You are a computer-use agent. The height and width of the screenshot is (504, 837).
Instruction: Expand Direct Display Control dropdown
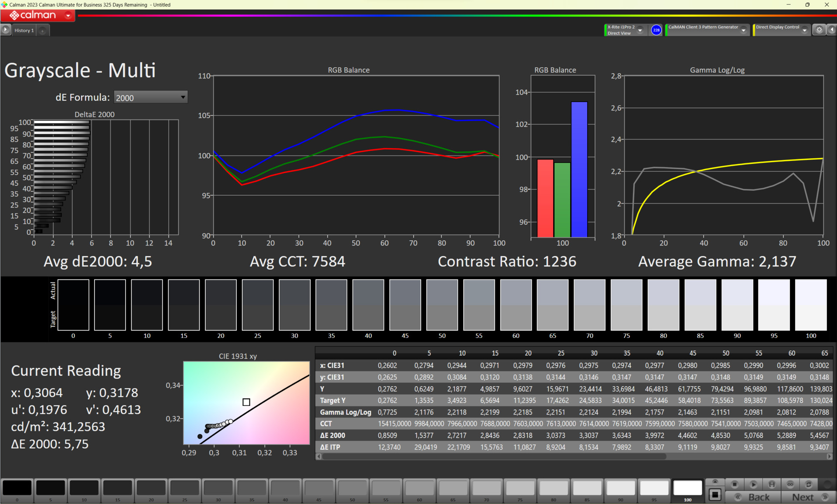pos(804,30)
